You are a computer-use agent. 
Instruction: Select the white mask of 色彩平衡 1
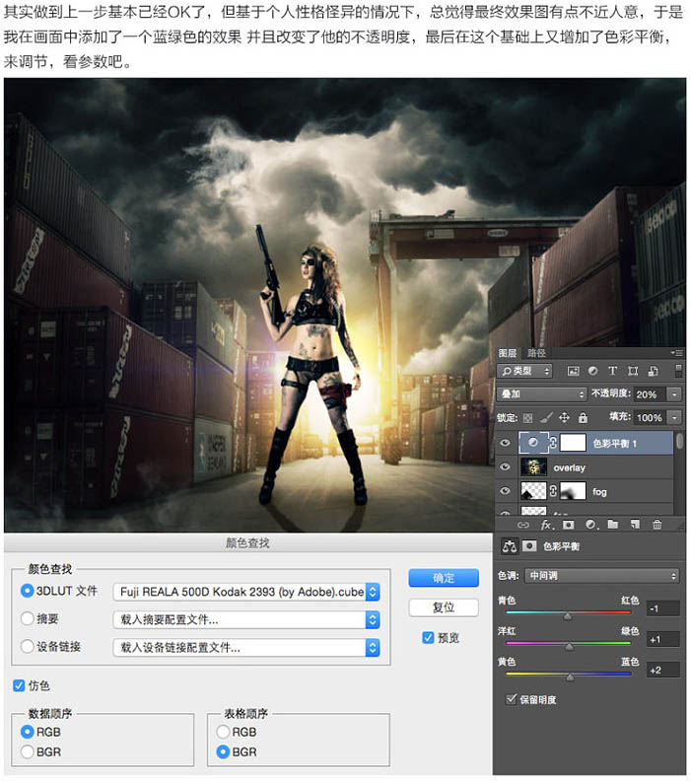coord(573,443)
